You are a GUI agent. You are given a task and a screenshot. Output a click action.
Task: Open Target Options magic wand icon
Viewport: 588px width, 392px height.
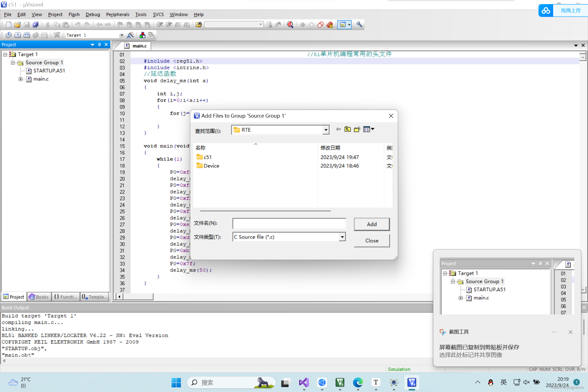point(130,35)
